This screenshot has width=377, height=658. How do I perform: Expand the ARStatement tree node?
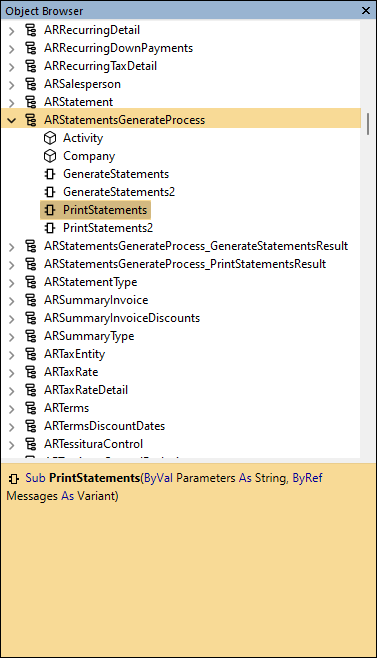(12, 102)
